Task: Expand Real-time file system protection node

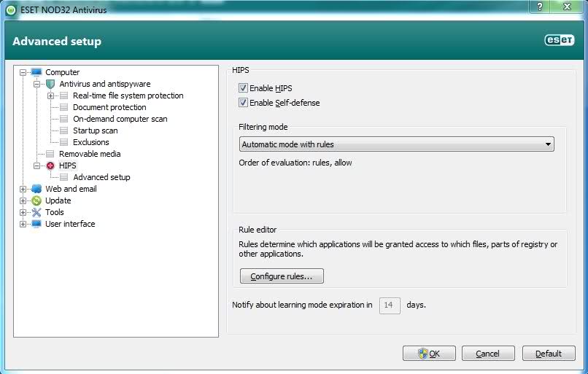Action: (x=51, y=96)
